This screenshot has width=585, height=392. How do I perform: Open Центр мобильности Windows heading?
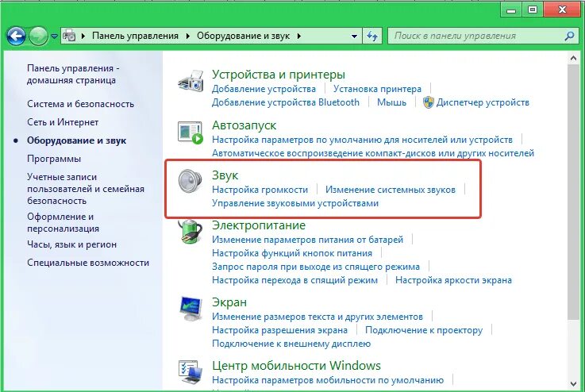coord(296,366)
